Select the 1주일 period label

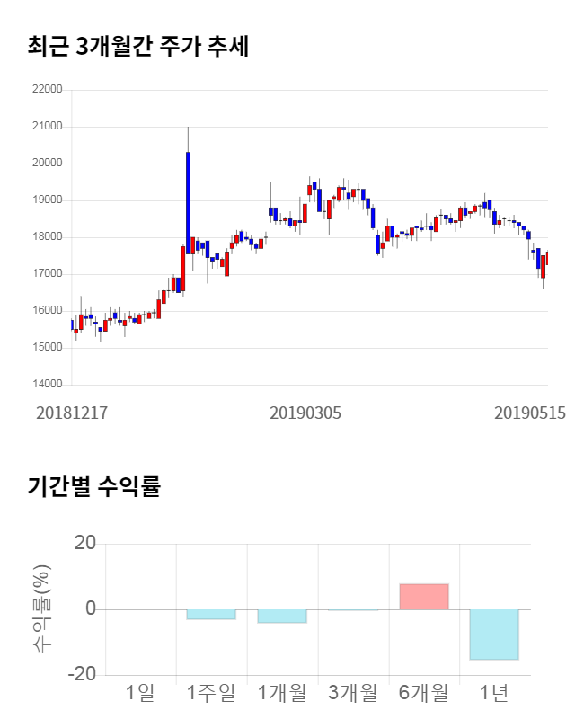211,693
